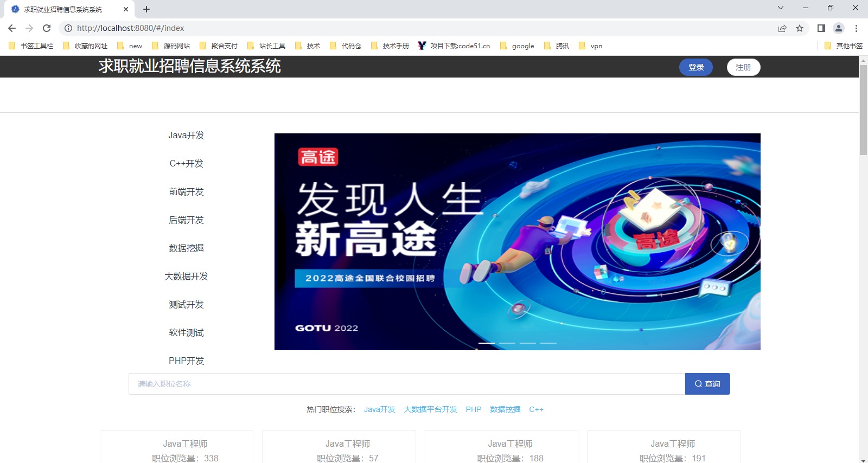The width and height of the screenshot is (868, 463).
Task: Open a new browser tab
Action: (x=146, y=9)
